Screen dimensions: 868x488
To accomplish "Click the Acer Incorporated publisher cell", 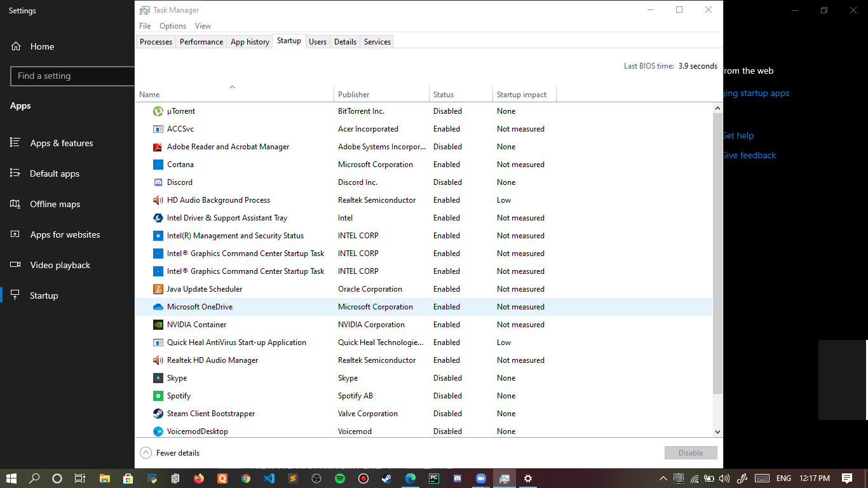I will tap(368, 129).
